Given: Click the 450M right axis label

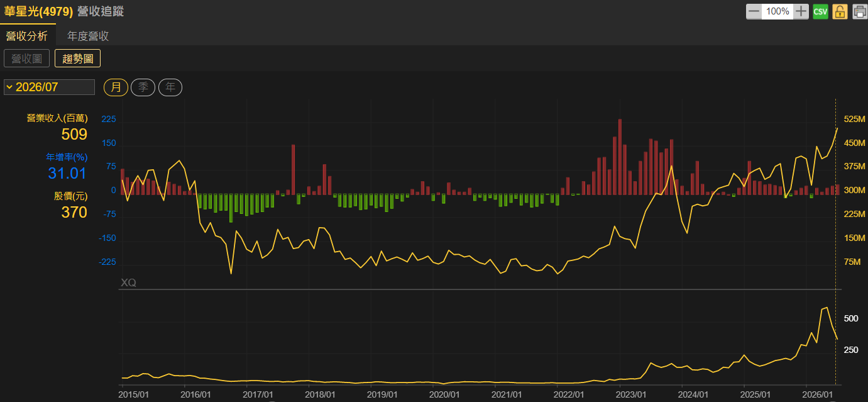Looking at the screenshot, I should point(855,143).
